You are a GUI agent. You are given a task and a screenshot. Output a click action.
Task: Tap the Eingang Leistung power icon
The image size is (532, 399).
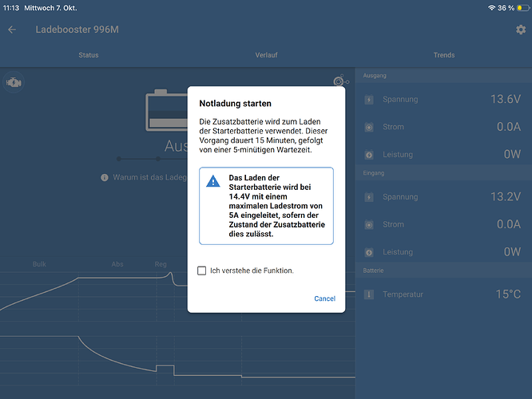coord(369,252)
